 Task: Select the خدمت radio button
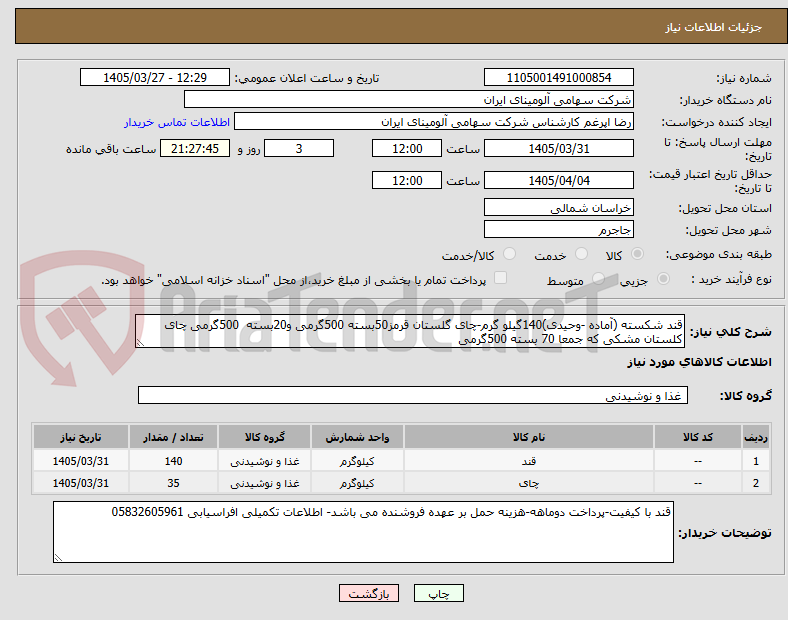(581, 254)
